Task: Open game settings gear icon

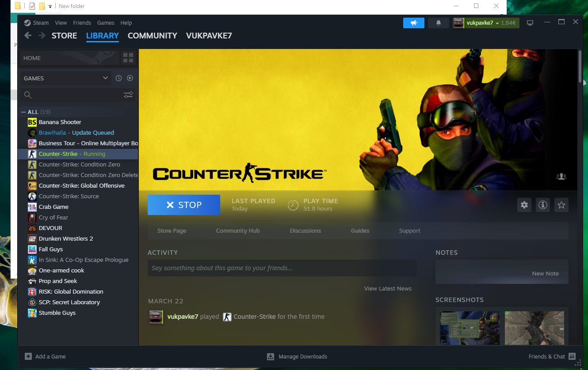Action: [524, 205]
